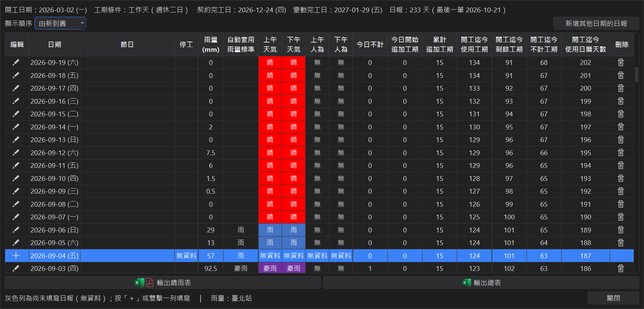
Task: Delete the 2026-09-05 row
Action: 621,243
